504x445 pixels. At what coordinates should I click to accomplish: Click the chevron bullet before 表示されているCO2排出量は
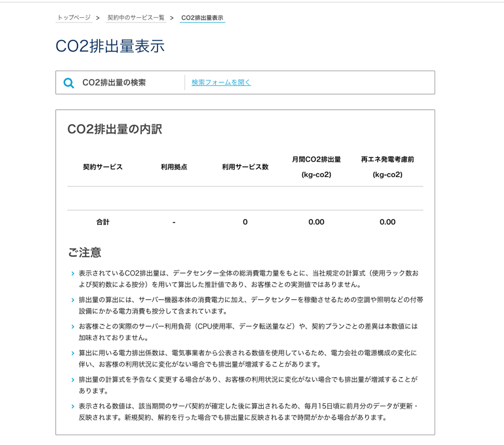click(73, 274)
